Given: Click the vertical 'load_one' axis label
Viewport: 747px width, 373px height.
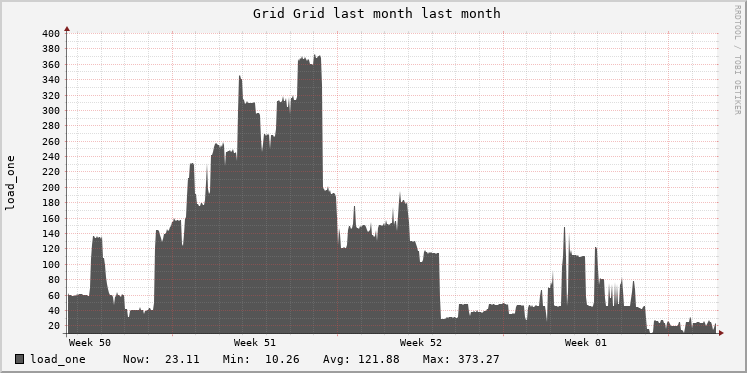Looking at the screenshot, I should click(x=10, y=183).
